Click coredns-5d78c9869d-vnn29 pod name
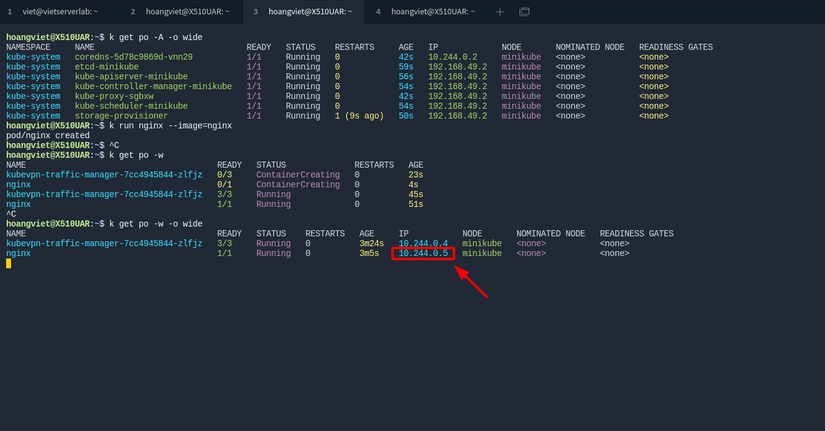The image size is (825, 431). tap(134, 57)
